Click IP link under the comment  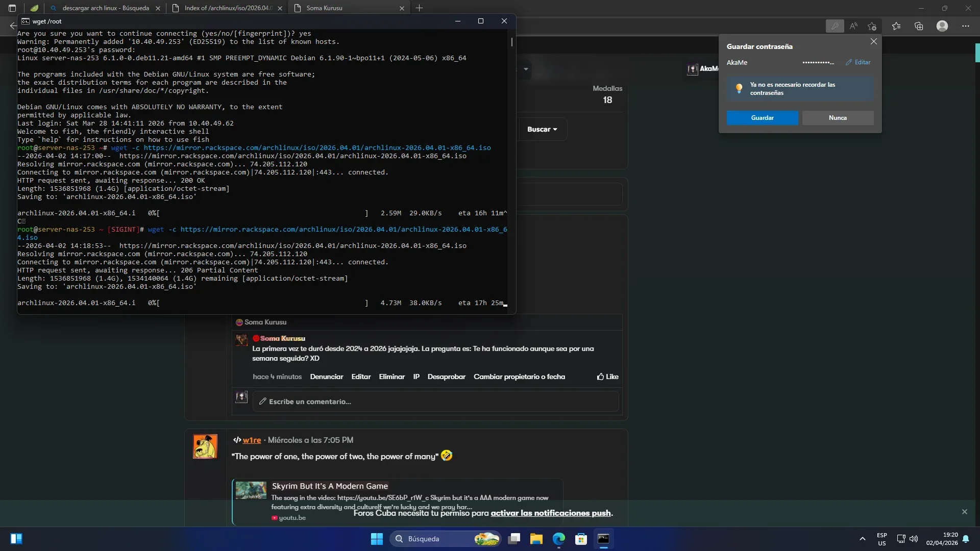[x=416, y=377]
